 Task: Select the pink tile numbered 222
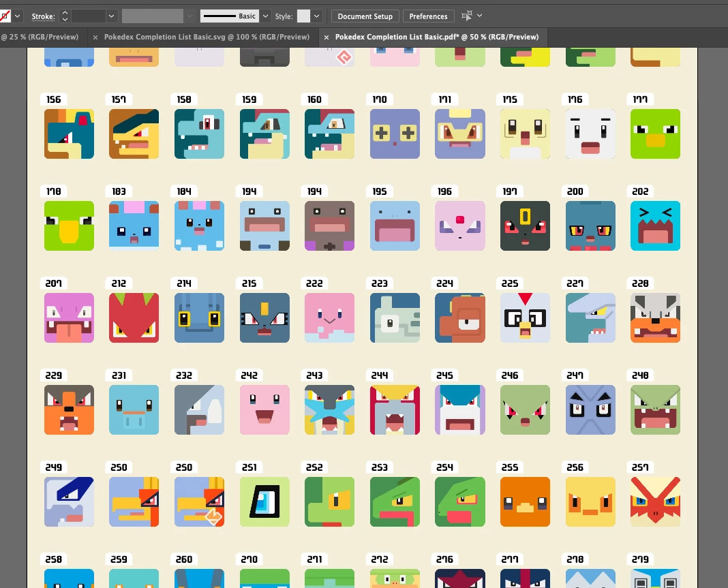click(330, 318)
